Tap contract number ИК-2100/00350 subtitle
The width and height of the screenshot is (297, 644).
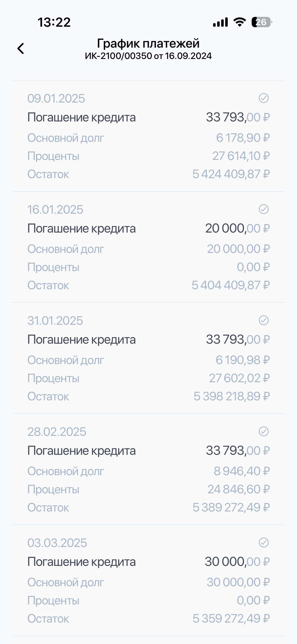148,56
